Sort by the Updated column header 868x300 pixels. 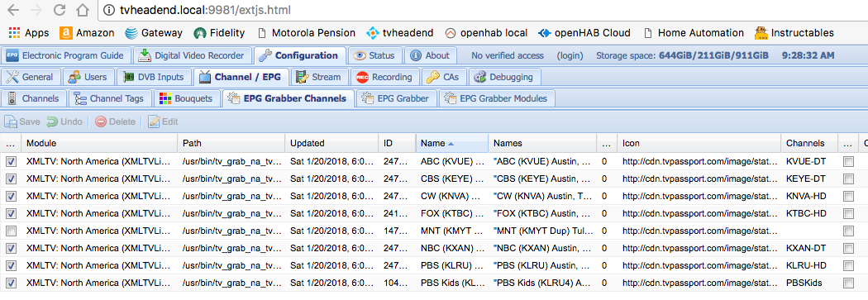(x=332, y=143)
